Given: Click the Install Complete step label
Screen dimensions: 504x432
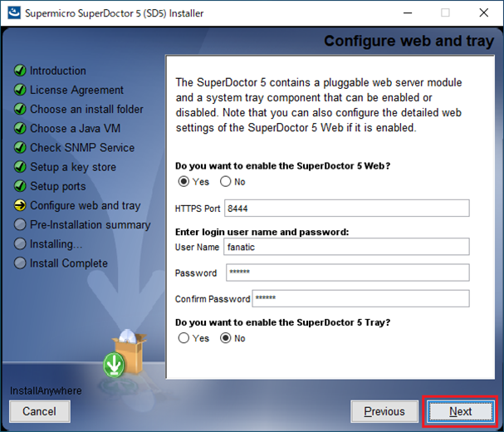Looking at the screenshot, I should click(x=69, y=263).
